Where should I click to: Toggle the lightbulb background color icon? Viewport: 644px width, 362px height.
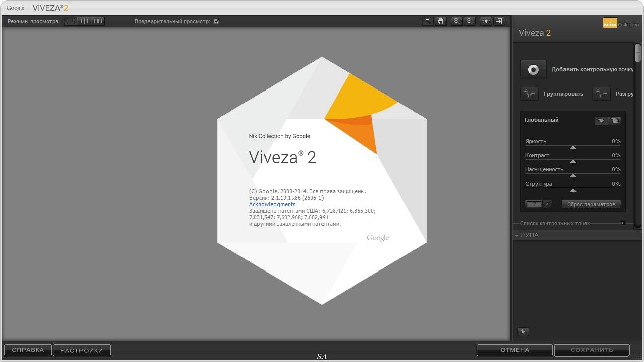(486, 21)
